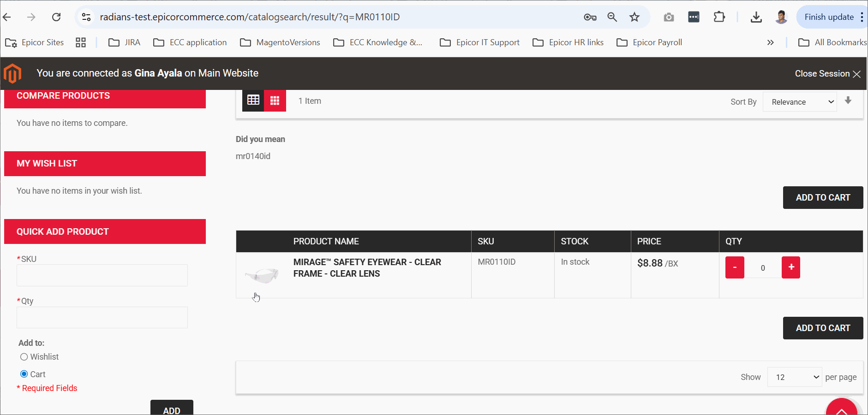Viewport: 868px width, 415px height.
Task: Open the Show per page dropdown
Action: (794, 377)
